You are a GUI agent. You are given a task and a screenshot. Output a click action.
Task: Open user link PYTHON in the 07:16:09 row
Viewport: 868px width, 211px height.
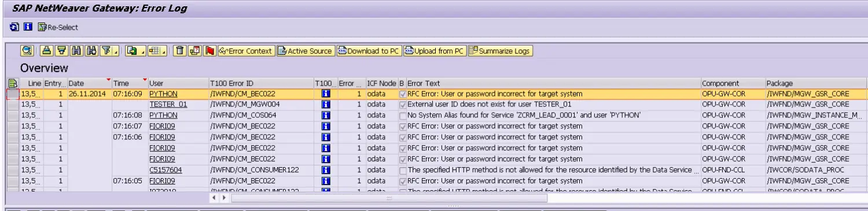[163, 94]
